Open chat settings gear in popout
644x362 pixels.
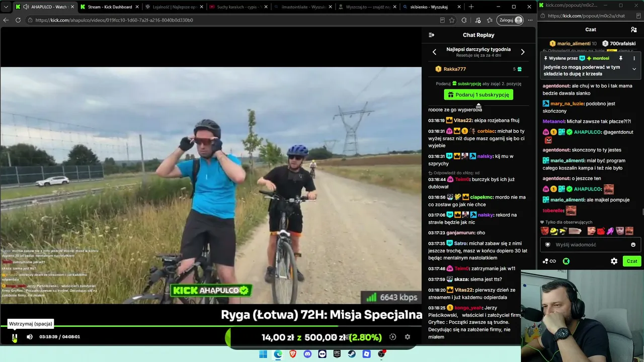(614, 261)
